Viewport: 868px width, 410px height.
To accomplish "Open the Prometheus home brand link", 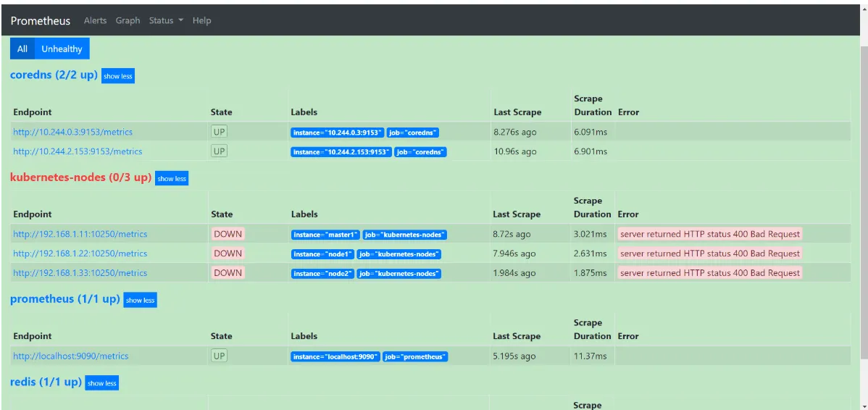I will 41,20.
